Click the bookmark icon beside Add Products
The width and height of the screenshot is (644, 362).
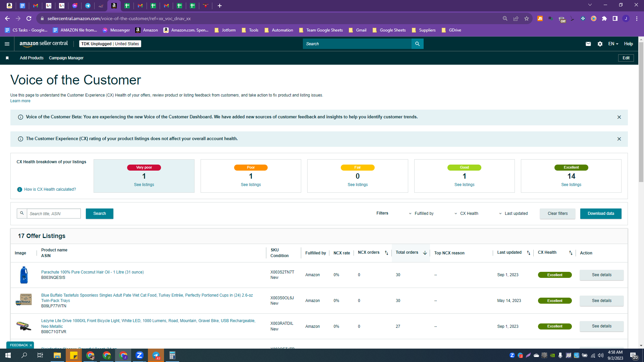pos(7,58)
